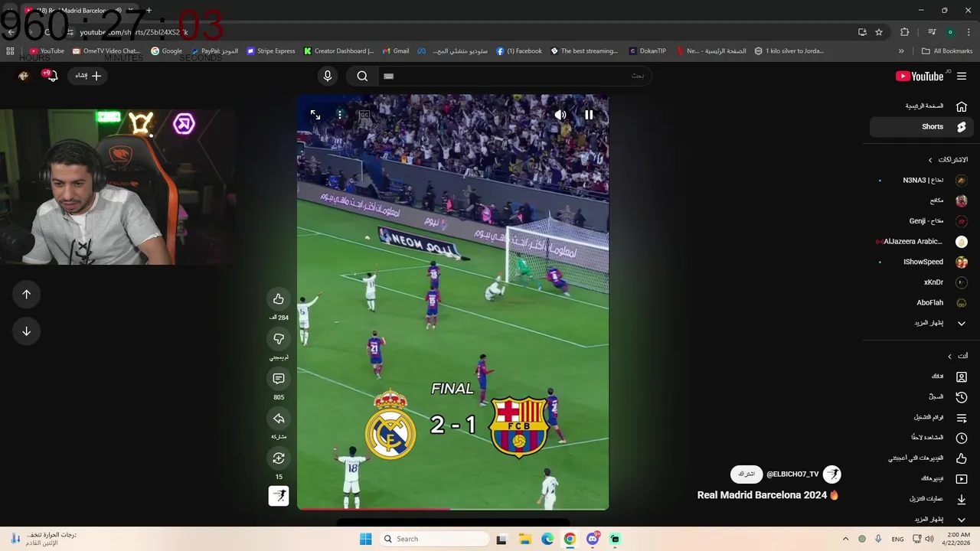Open notifications bell with 9+ badge

pyautogui.click(x=51, y=76)
